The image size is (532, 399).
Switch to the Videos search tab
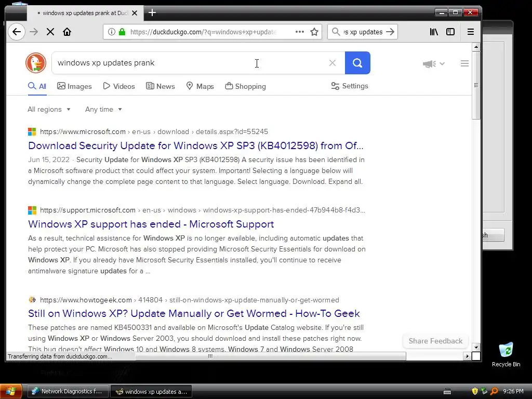[119, 86]
